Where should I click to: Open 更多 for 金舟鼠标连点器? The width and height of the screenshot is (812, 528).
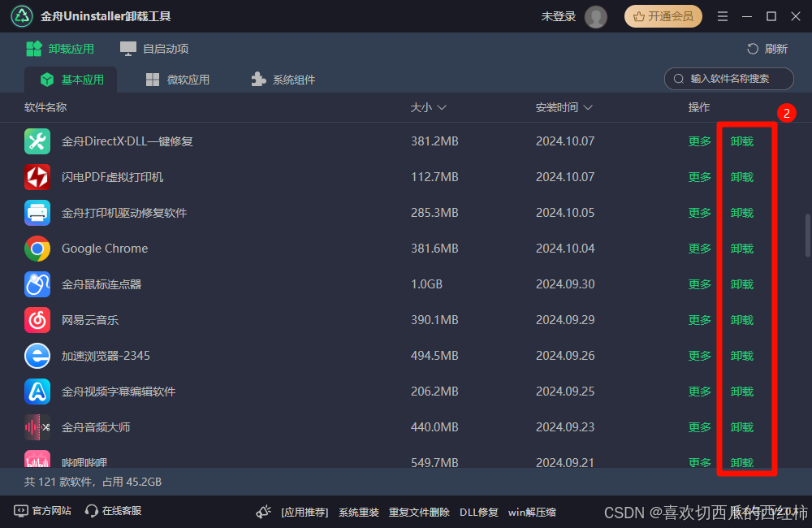coord(700,284)
